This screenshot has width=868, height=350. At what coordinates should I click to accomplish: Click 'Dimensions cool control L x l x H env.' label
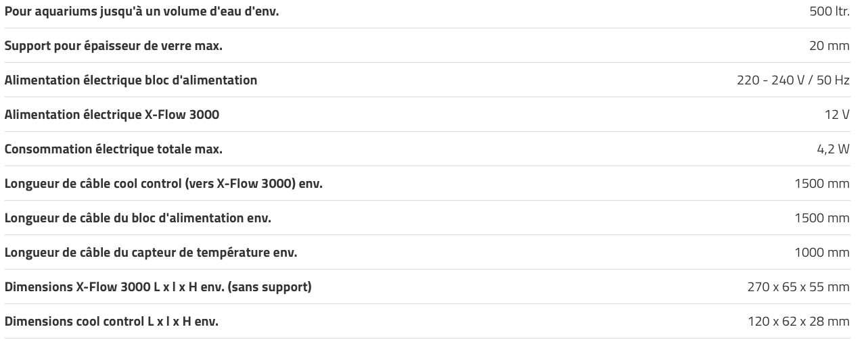tap(112, 322)
